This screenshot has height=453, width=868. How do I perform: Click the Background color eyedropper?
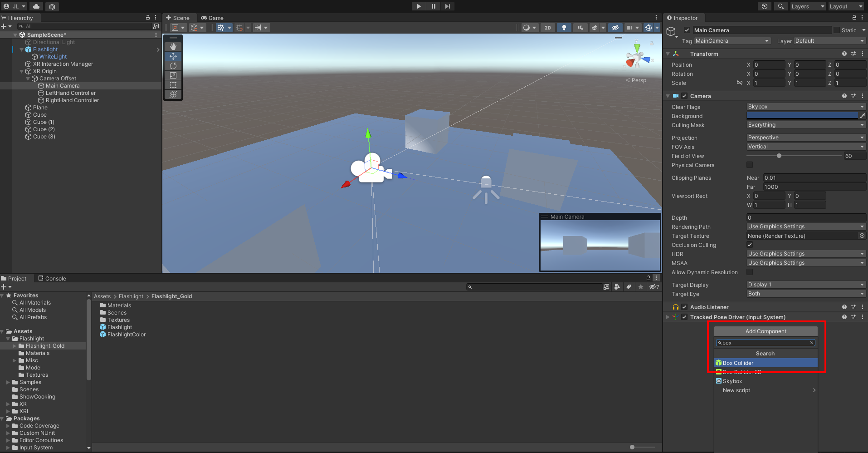click(863, 115)
